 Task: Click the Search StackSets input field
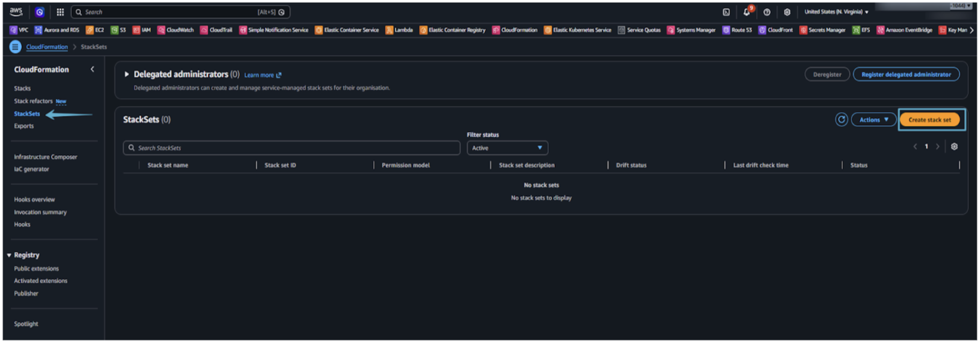pyautogui.click(x=292, y=148)
